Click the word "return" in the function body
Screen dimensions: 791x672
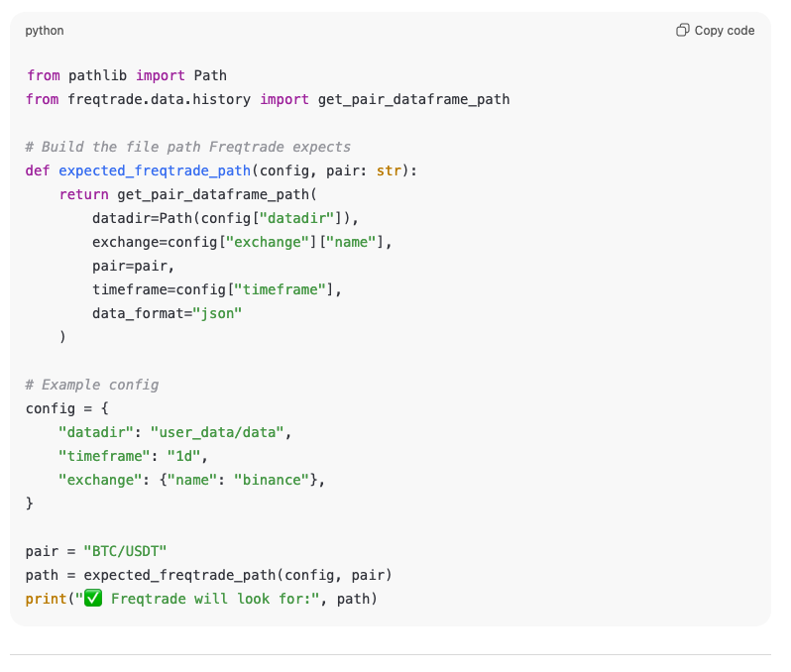83,194
